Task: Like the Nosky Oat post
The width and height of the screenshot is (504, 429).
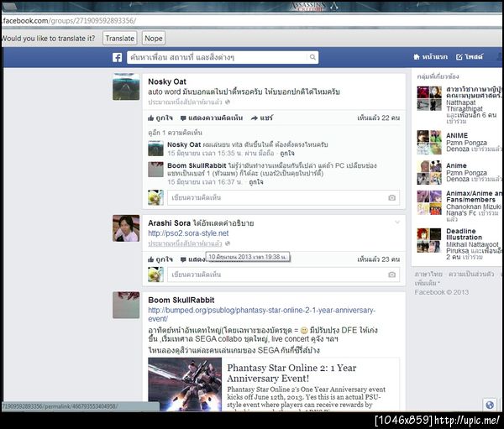Action: point(160,118)
